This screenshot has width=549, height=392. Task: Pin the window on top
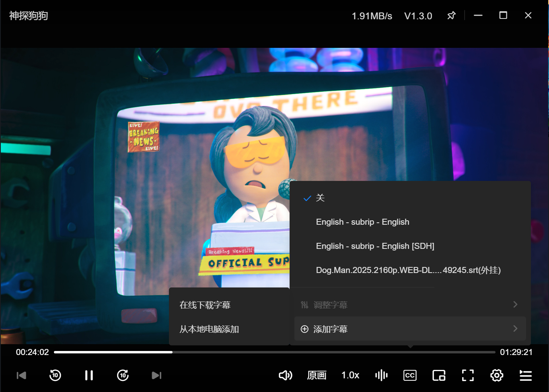pyautogui.click(x=451, y=16)
